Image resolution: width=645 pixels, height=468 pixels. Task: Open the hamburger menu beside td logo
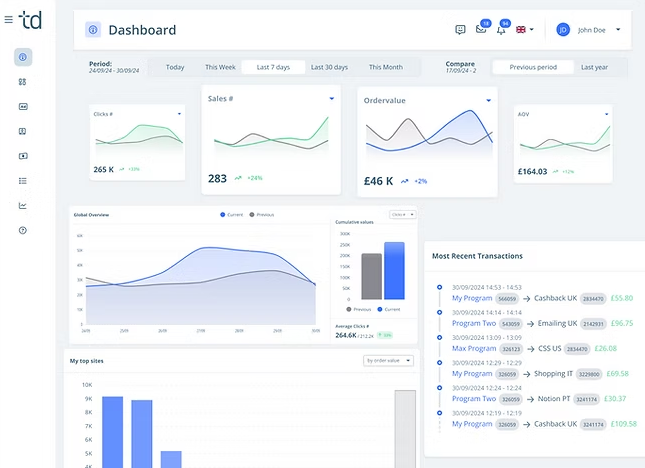8,20
